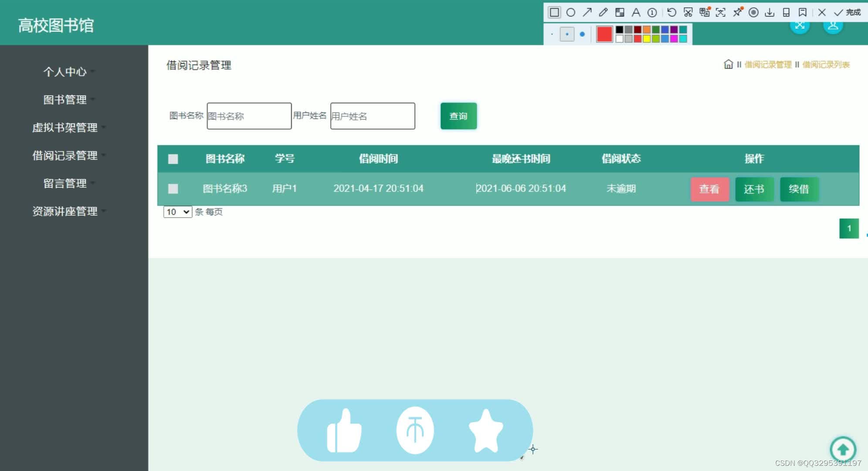Screen dimensions: 868x471
Task: Click the coin icon in the overlay
Action: tap(415, 430)
